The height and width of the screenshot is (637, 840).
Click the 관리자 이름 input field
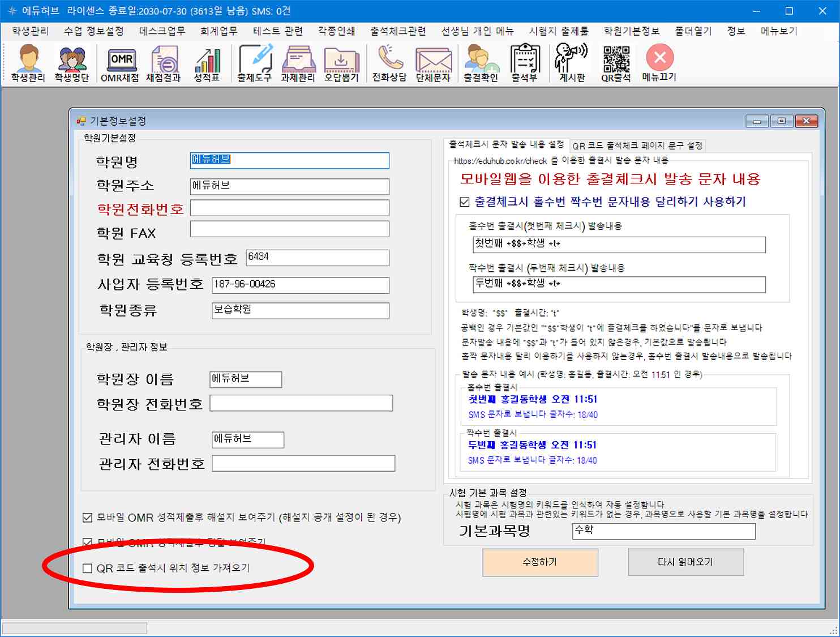pos(248,439)
